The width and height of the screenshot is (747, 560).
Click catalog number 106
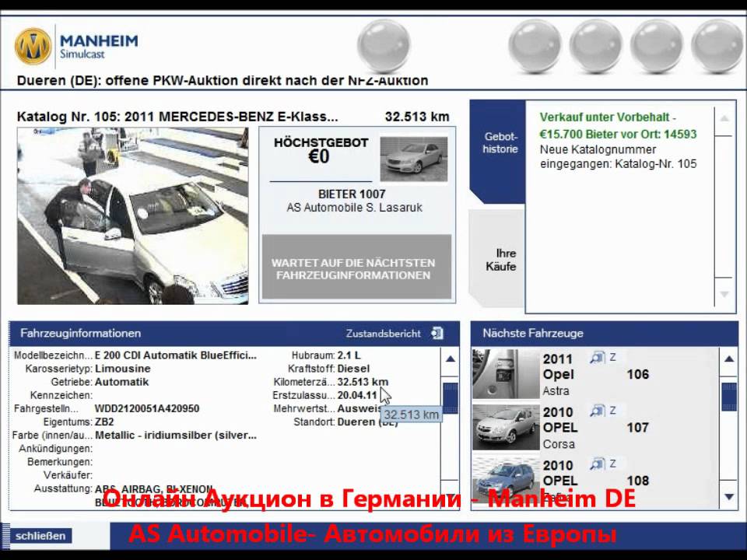[x=638, y=374]
